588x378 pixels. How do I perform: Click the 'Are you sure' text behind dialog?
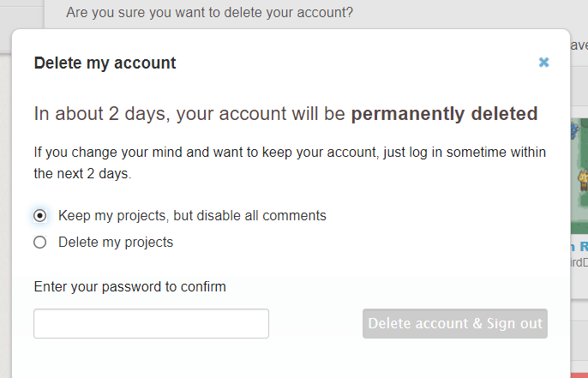coord(209,13)
